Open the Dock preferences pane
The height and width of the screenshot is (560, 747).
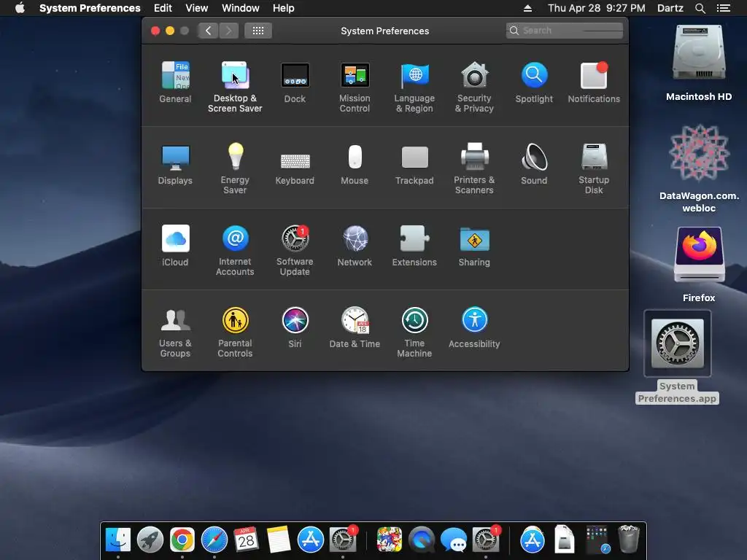pyautogui.click(x=295, y=82)
